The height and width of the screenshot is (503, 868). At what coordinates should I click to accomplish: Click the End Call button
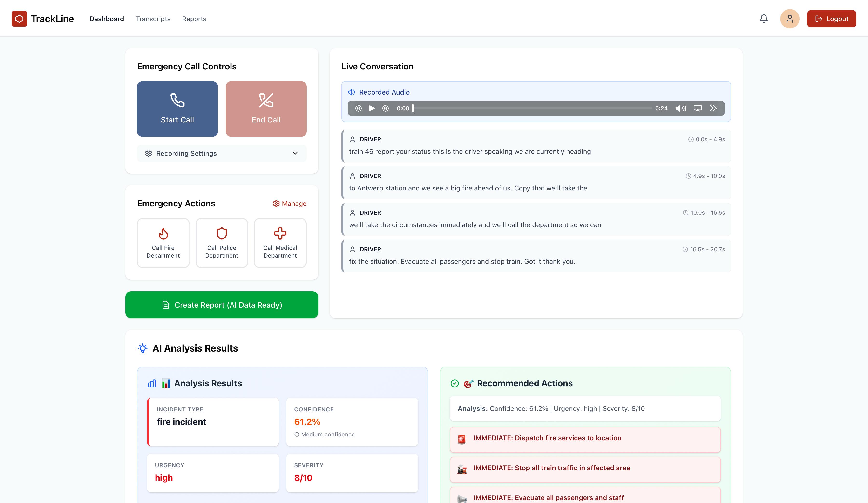266,109
